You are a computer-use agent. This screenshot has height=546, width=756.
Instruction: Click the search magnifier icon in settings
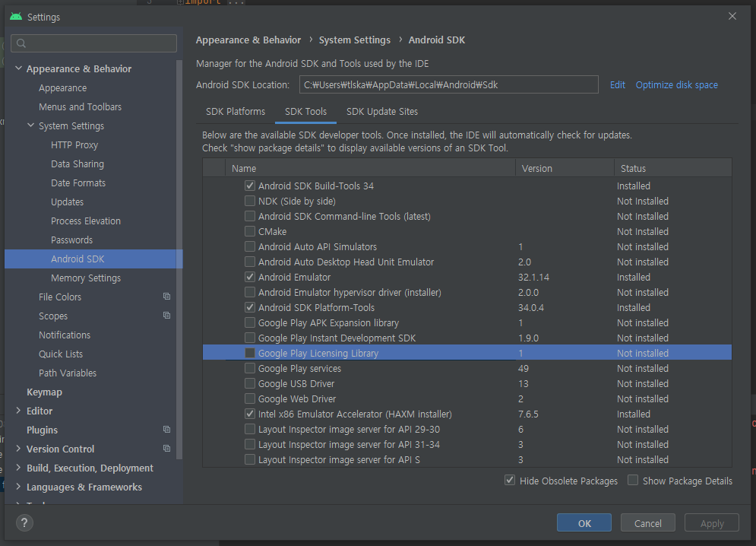[x=21, y=43]
